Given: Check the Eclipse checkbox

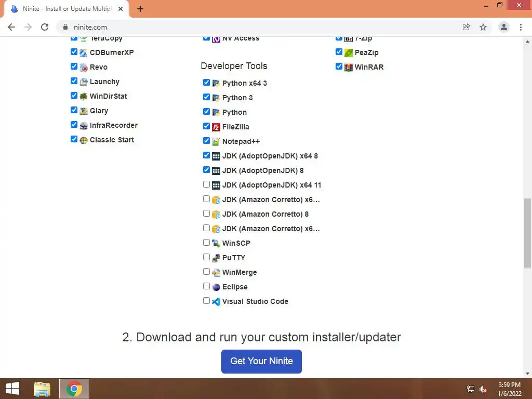Looking at the screenshot, I should [x=206, y=286].
